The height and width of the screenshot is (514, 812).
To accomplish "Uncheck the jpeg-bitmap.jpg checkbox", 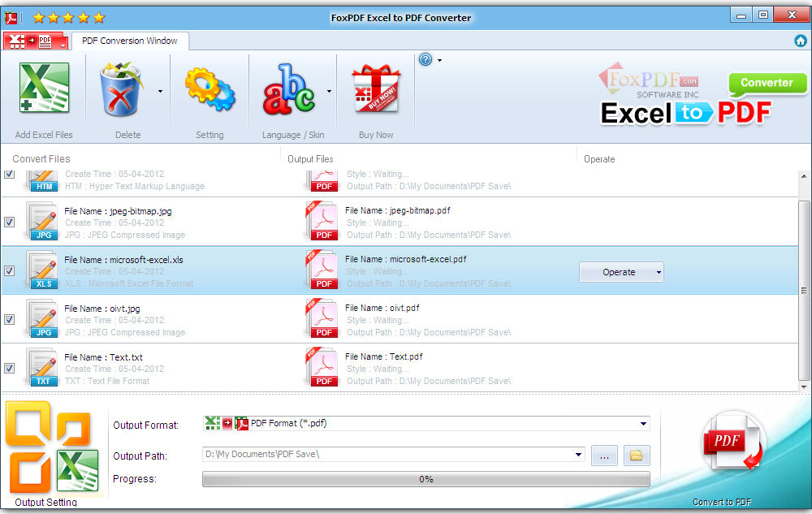I will (9, 222).
